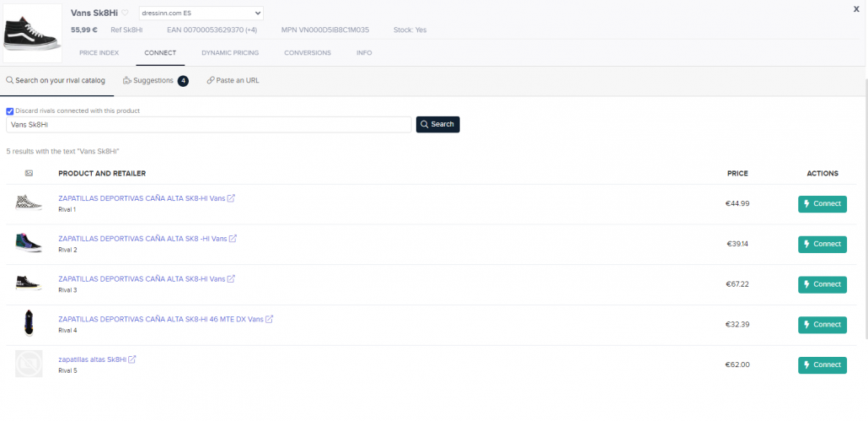Viewport: 868px width, 421px height.
Task: Open the zapatillas altas Sk8Hi link
Action: click(x=93, y=359)
